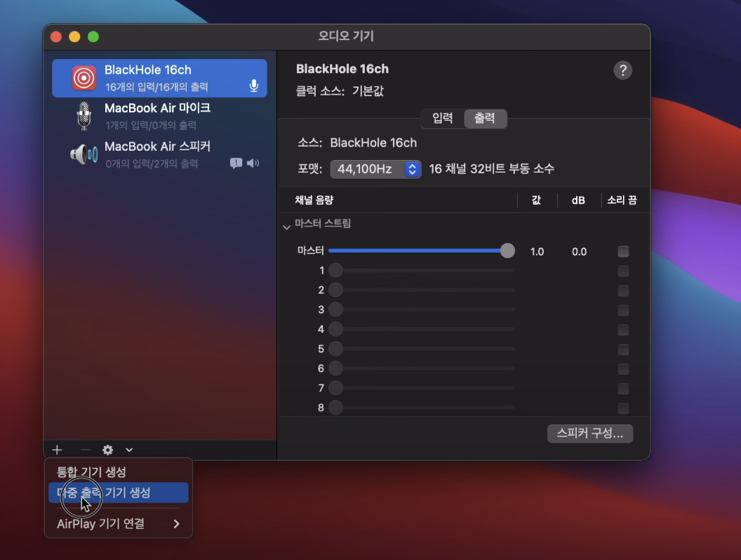Click the channel 4 volume slider knob

[335, 329]
